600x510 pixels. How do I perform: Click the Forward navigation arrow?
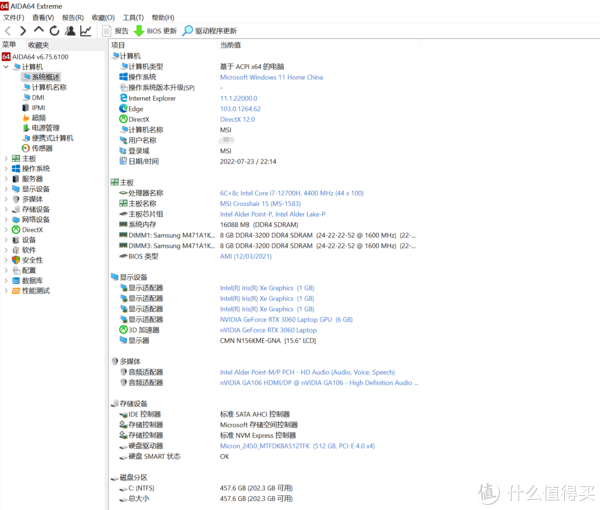[x=23, y=31]
